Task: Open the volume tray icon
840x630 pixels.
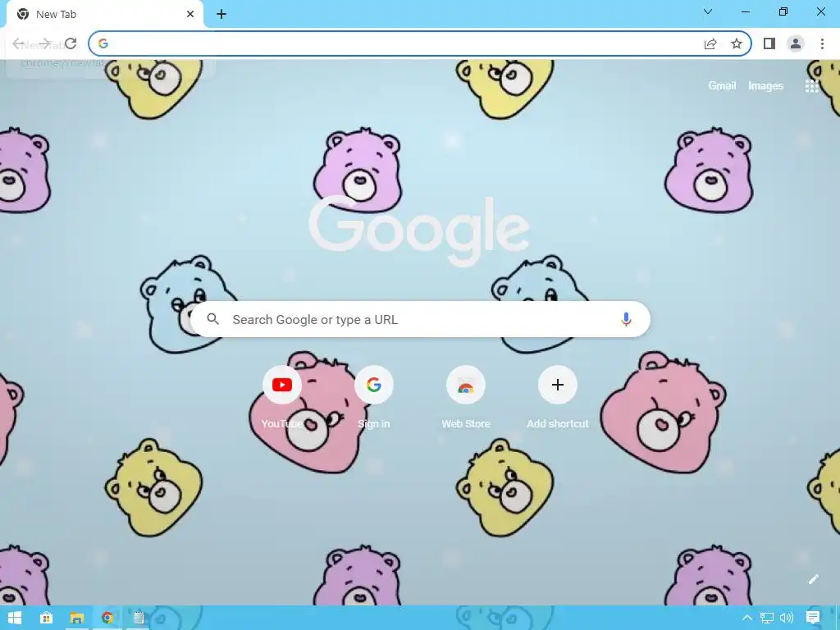Action: click(787, 618)
